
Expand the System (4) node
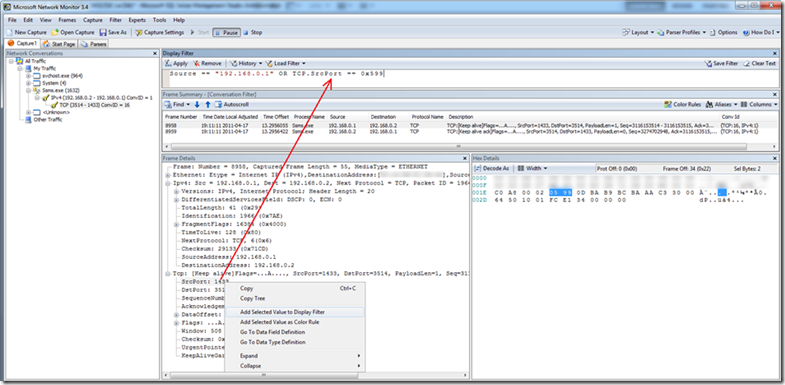click(x=29, y=83)
